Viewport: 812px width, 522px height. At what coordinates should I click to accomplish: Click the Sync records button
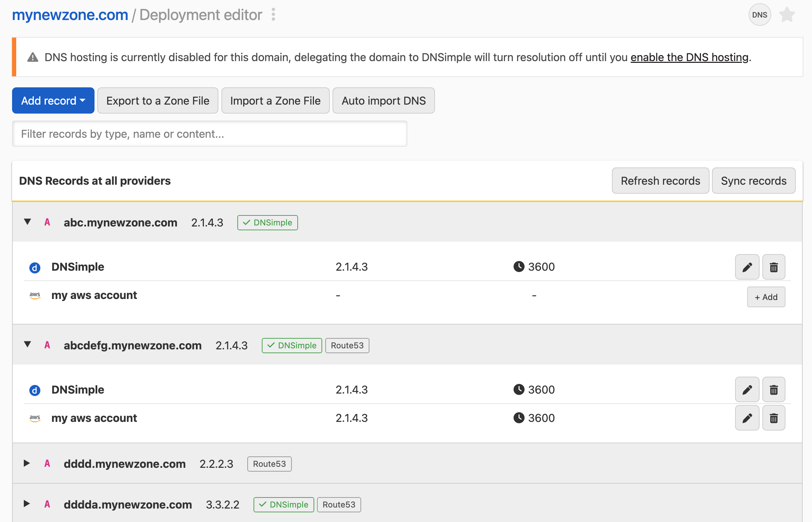click(753, 181)
